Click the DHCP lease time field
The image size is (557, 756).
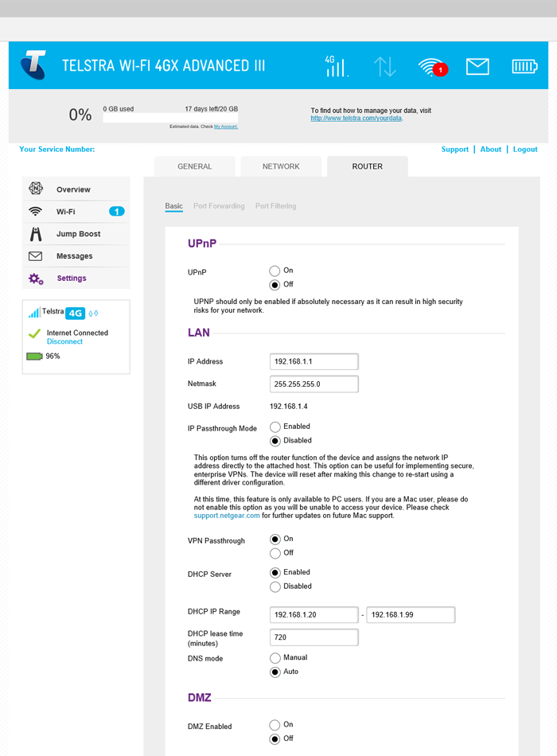[x=314, y=637]
